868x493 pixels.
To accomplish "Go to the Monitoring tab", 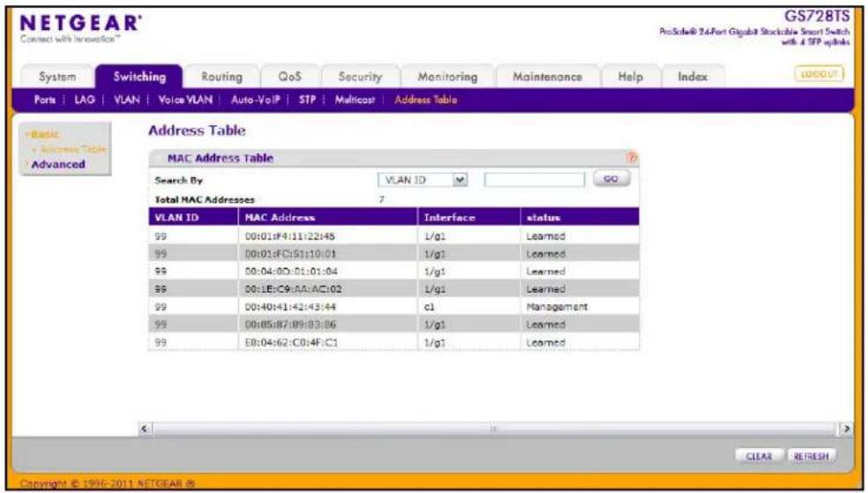I will (447, 77).
